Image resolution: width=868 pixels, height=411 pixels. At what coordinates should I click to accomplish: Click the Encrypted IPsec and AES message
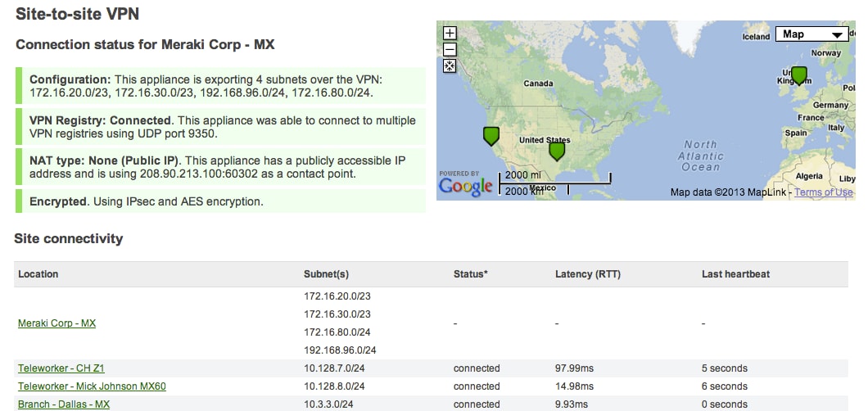[x=221, y=201]
